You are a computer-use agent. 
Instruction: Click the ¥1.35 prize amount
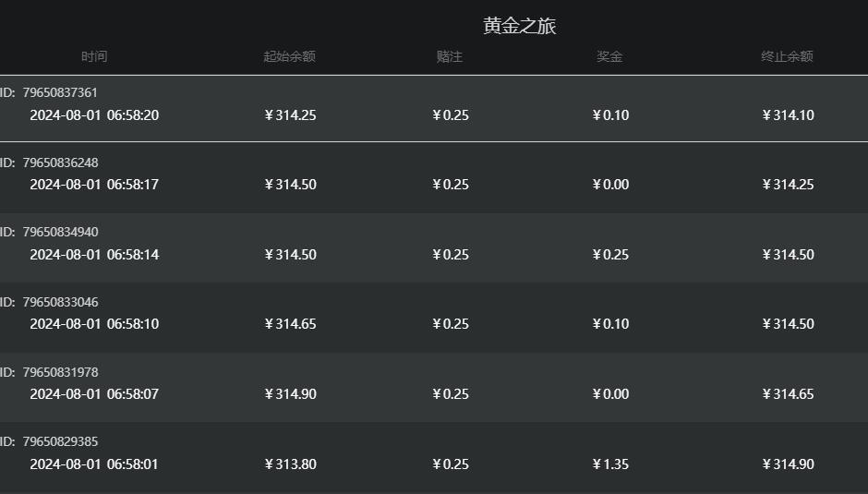pyautogui.click(x=610, y=464)
